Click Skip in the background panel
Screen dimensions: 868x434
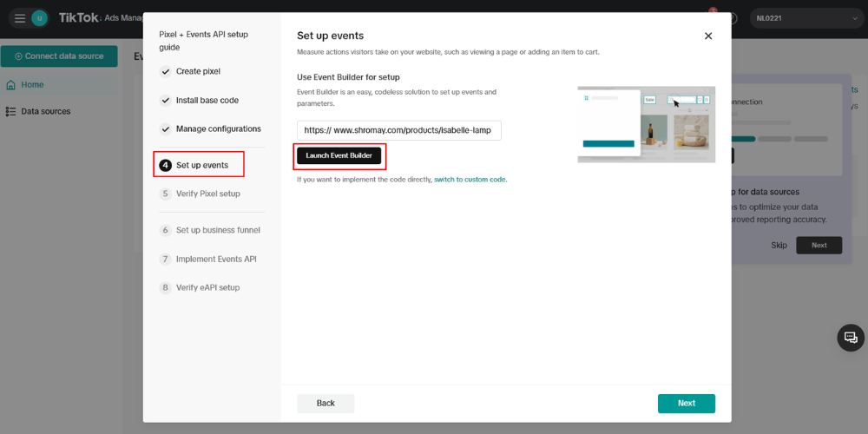pyautogui.click(x=779, y=246)
